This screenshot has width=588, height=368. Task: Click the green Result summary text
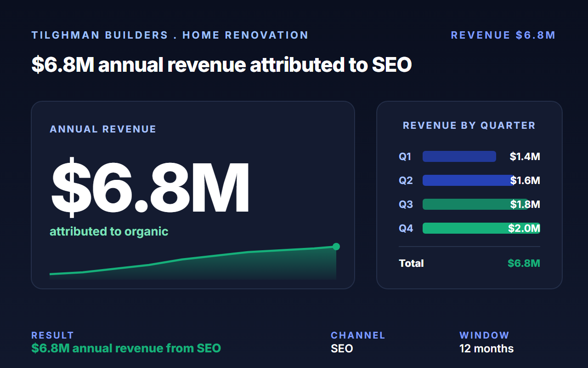click(x=126, y=348)
